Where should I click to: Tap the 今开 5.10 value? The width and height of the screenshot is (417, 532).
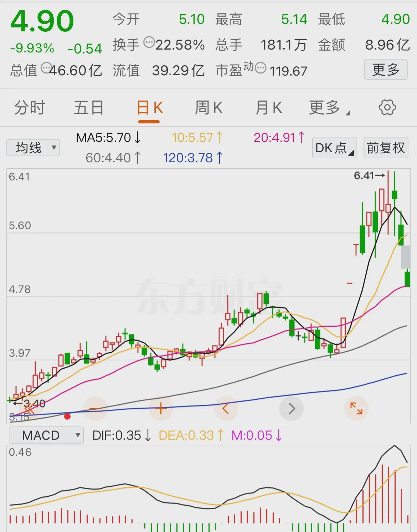[192, 19]
